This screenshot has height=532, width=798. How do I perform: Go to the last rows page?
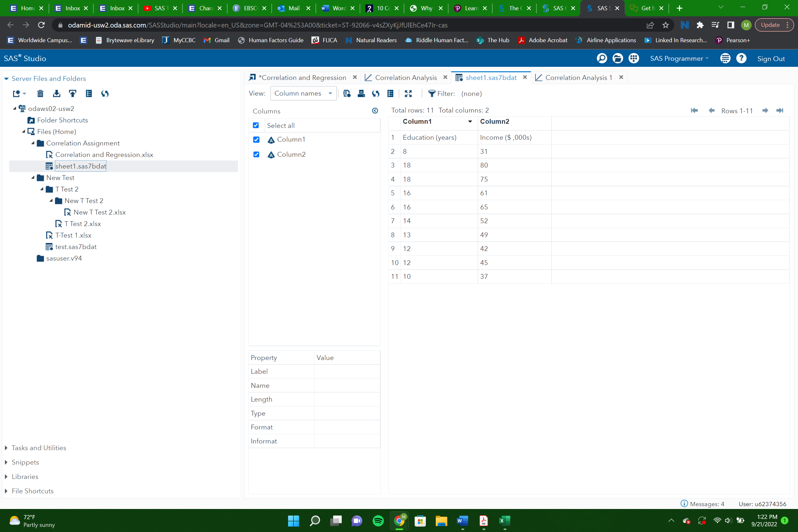(780, 111)
